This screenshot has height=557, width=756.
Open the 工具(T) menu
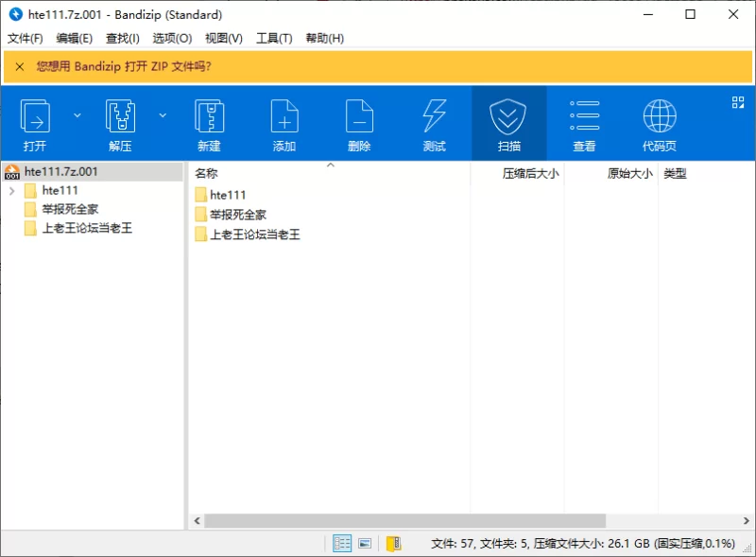[x=274, y=38]
